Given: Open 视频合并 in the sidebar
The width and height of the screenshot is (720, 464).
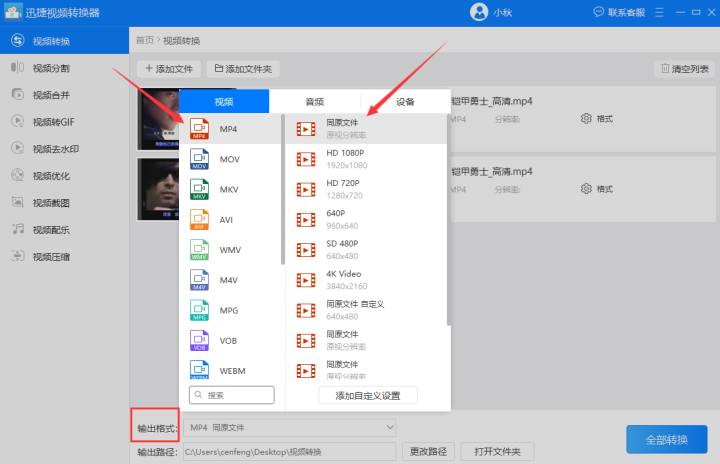Looking at the screenshot, I should click(64, 95).
